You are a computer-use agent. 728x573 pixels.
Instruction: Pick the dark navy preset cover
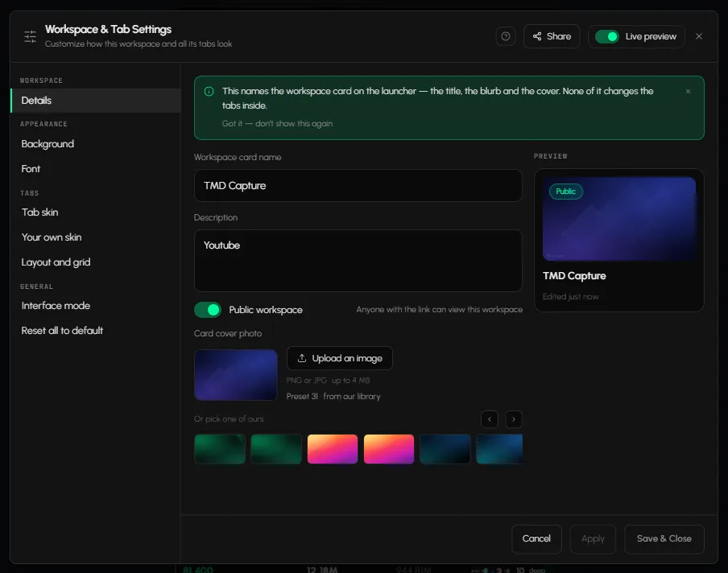(x=445, y=448)
